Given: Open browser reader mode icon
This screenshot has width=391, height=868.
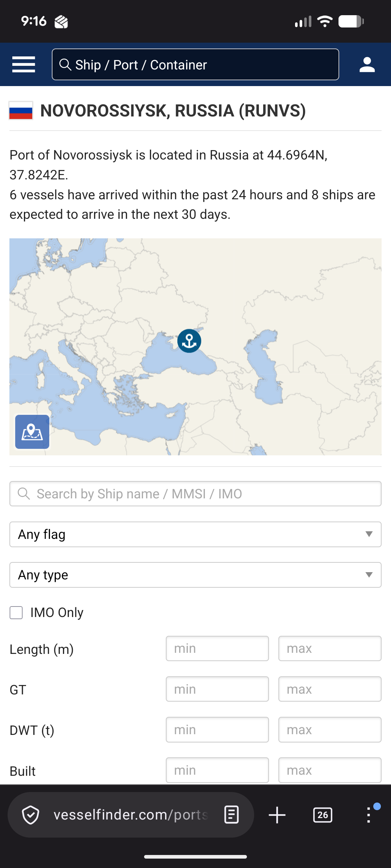Looking at the screenshot, I should [x=231, y=815].
